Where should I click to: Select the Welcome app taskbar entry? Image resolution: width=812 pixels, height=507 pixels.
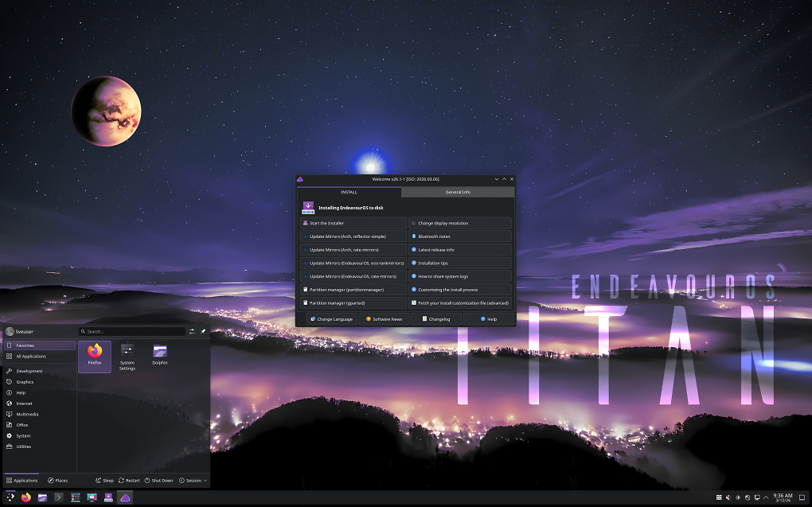(125, 497)
